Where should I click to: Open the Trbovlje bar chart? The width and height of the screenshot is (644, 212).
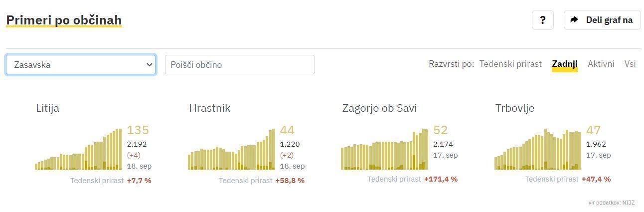click(537, 150)
